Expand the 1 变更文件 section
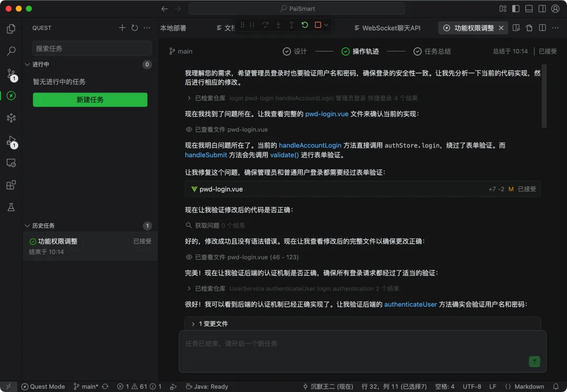The width and height of the screenshot is (567, 392). point(193,324)
